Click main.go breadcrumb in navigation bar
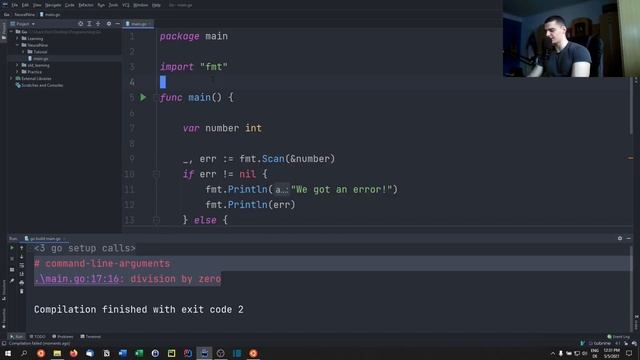This screenshot has height=360, width=640. click(50, 14)
